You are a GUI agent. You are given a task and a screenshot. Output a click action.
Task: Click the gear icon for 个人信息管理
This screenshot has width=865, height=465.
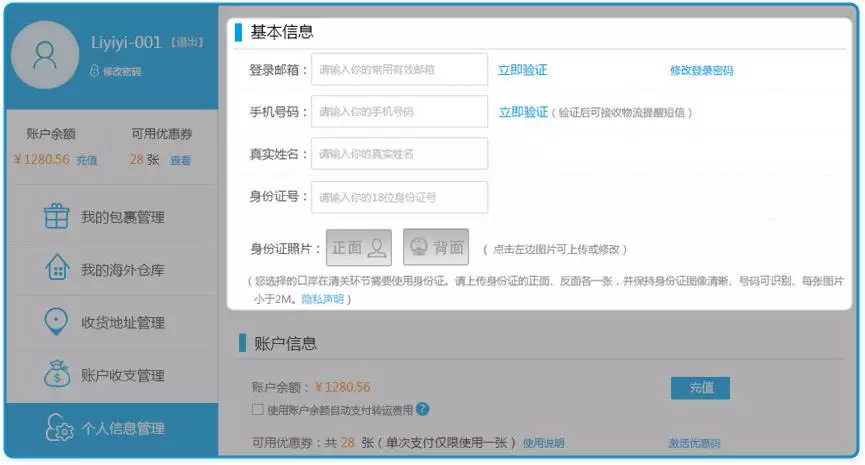(x=59, y=427)
